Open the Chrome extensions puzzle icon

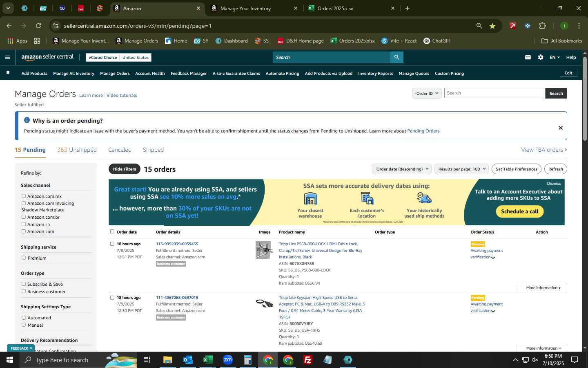click(x=542, y=26)
